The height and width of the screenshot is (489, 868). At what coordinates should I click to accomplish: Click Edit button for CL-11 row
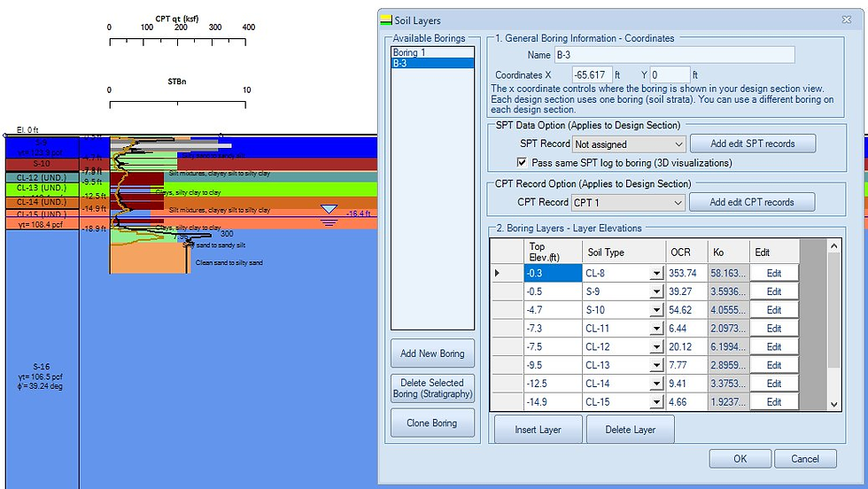pyautogui.click(x=774, y=329)
